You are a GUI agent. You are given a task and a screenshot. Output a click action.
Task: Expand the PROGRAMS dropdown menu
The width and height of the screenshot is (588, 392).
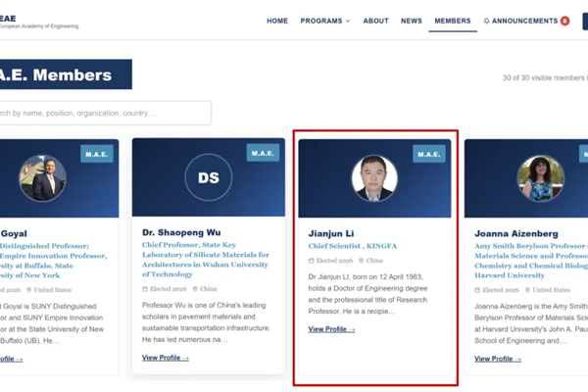[325, 21]
